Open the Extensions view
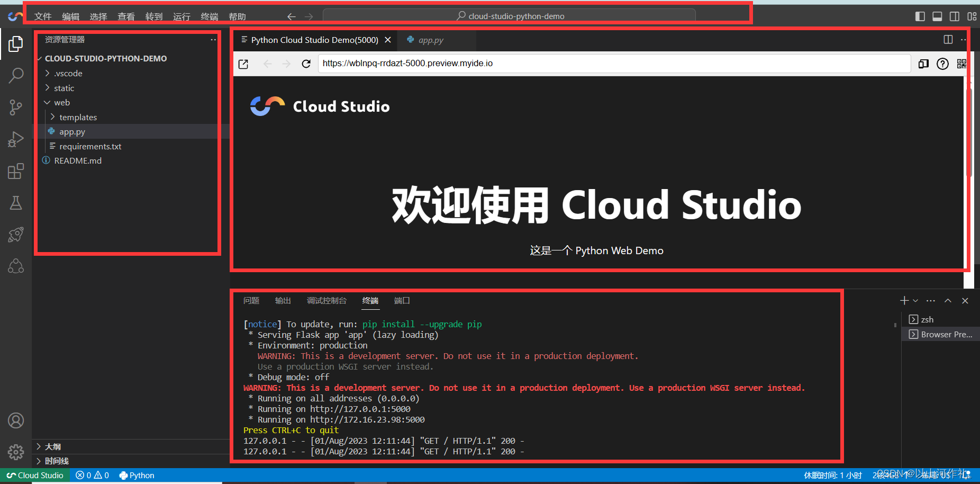 [x=16, y=171]
